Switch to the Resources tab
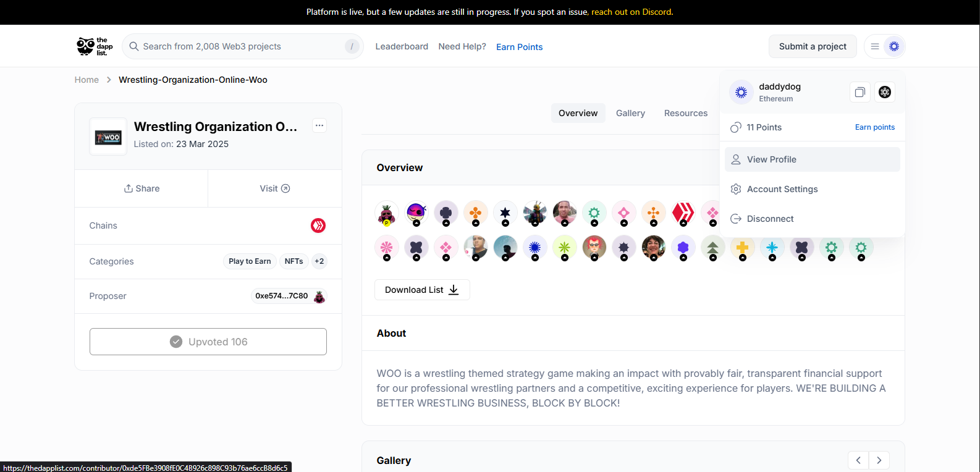Screen dimensions: 980x472 coord(686,113)
